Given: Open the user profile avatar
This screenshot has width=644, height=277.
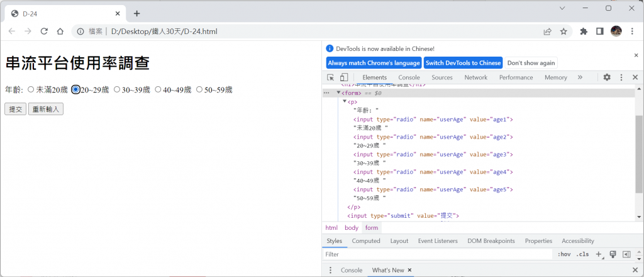Looking at the screenshot, I should 616,31.
